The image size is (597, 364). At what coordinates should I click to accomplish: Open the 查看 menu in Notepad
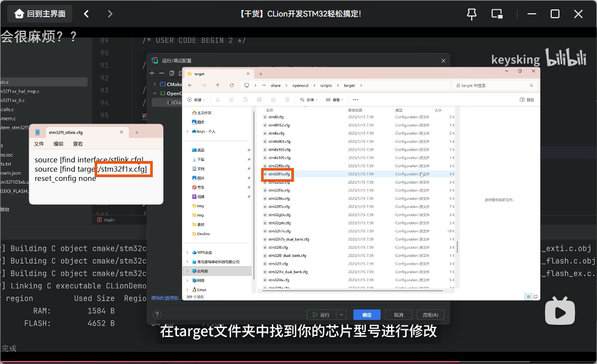pyautogui.click(x=78, y=144)
